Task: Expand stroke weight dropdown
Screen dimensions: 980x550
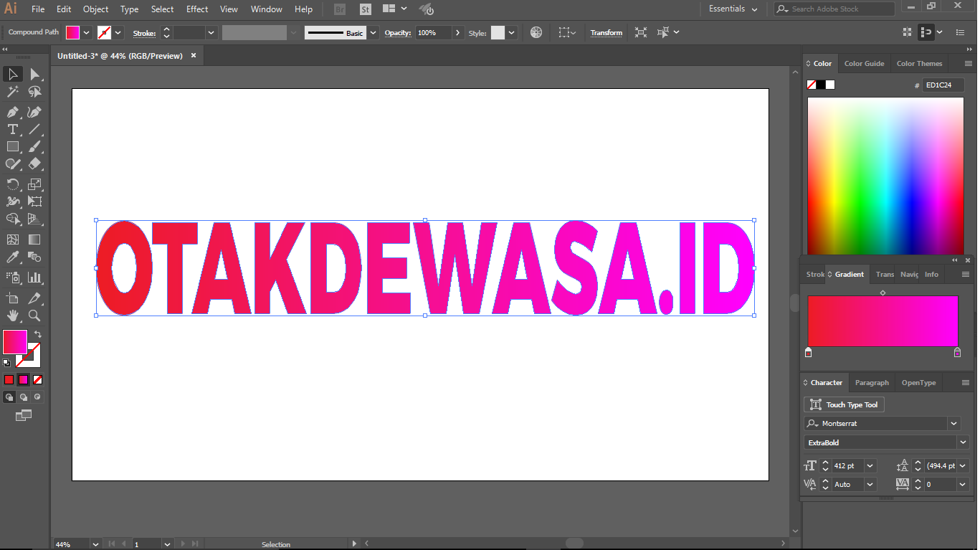Action: [x=211, y=32]
